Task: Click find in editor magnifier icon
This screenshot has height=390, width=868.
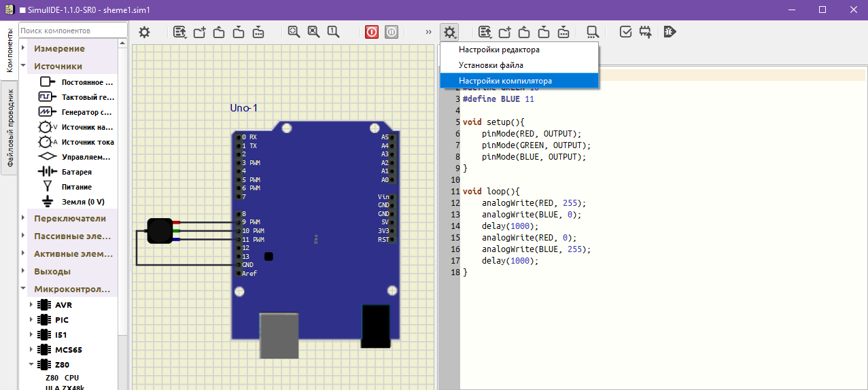Action: pos(593,32)
